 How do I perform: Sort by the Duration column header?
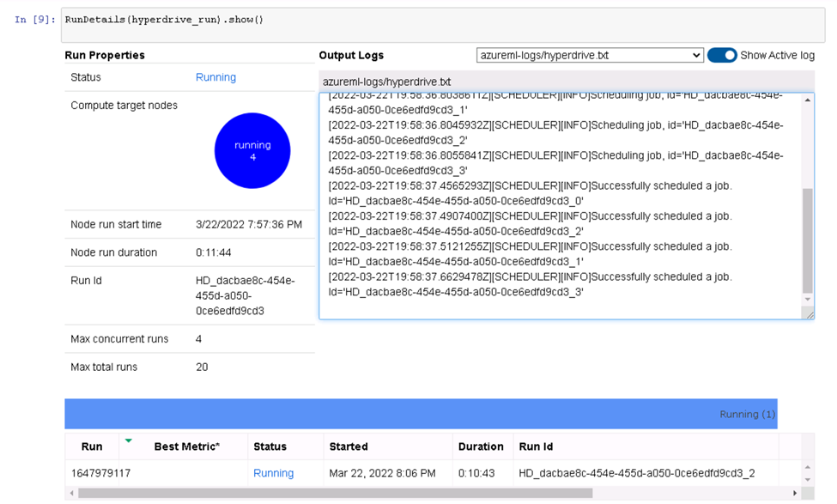tap(481, 446)
